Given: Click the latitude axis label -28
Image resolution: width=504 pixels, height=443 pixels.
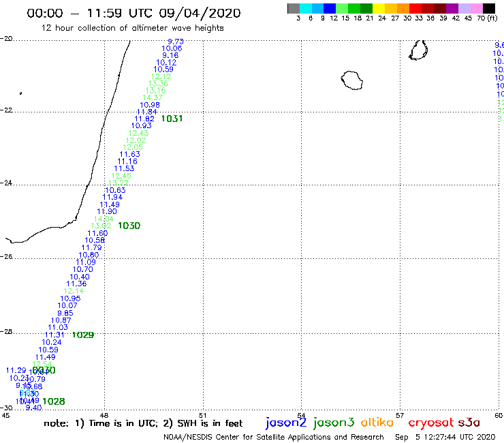Looking at the screenshot, I should 6,331.
